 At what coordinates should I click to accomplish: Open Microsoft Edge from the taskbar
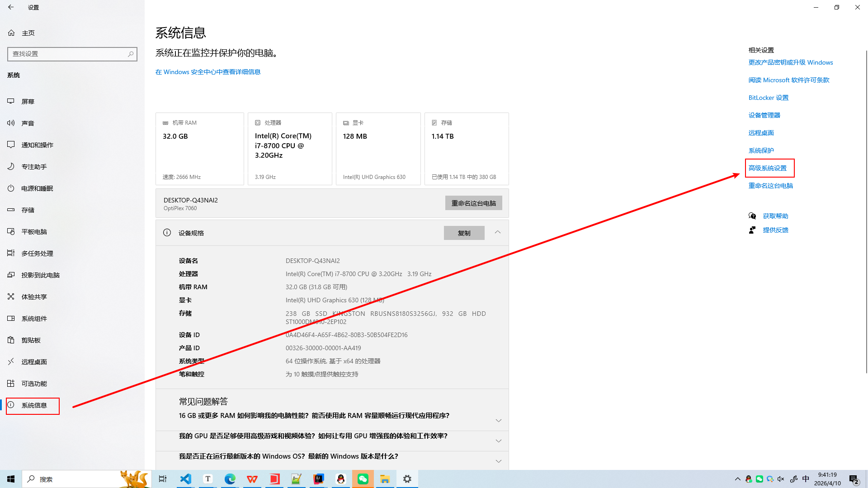coord(230,479)
